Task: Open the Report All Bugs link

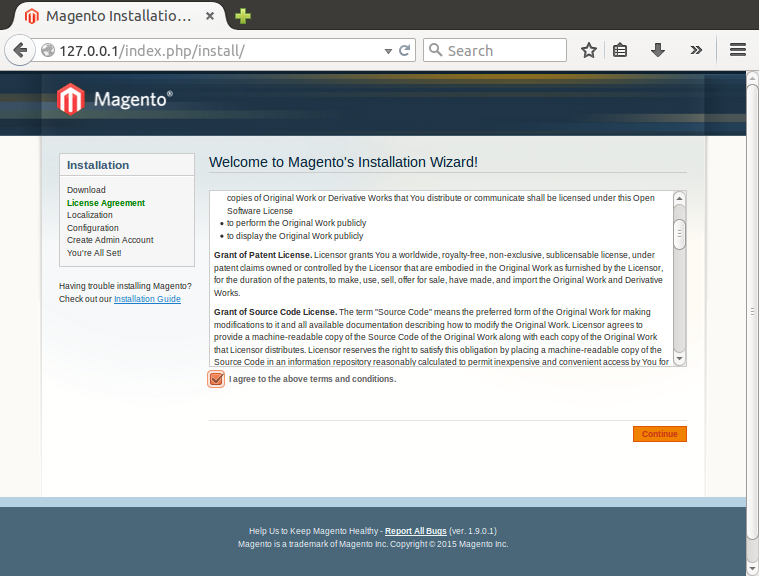Action: click(x=416, y=531)
